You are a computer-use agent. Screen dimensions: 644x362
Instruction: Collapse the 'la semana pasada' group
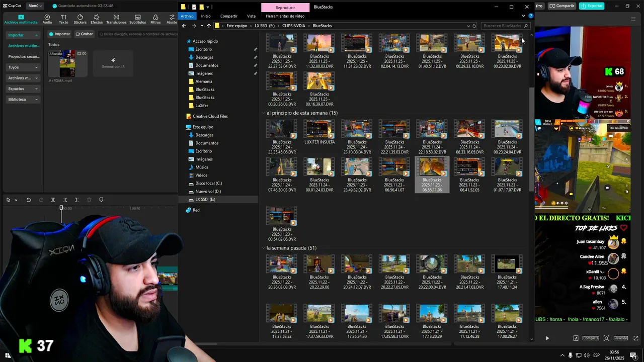263,248
